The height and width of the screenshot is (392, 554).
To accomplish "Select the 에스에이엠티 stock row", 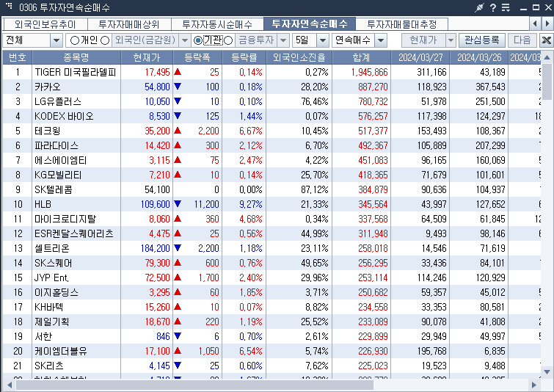I will (x=271, y=160).
